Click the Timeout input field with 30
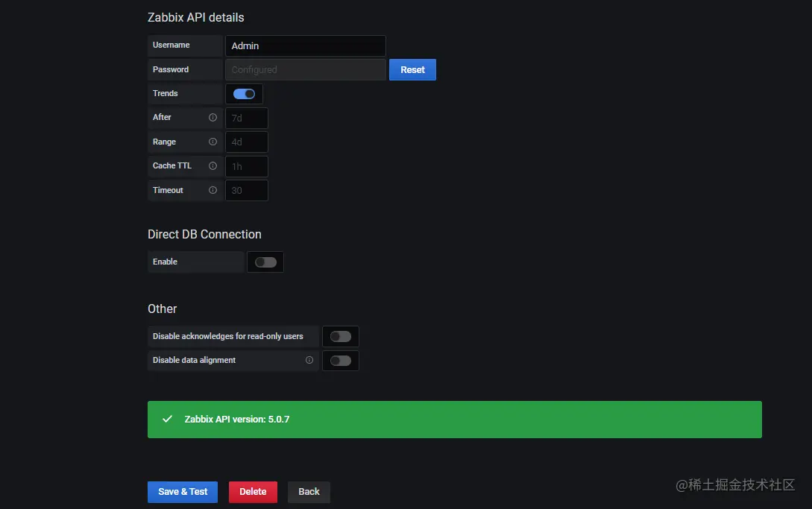 (x=247, y=190)
